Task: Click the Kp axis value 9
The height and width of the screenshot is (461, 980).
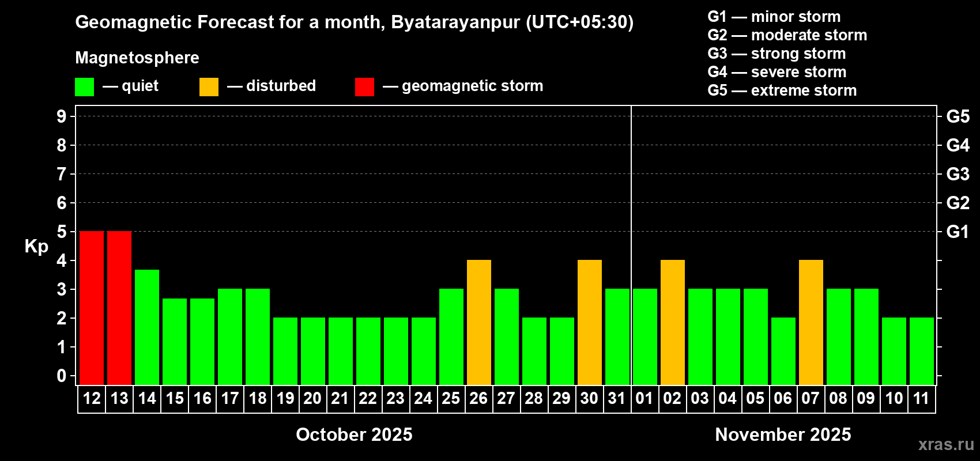Action: pos(62,116)
